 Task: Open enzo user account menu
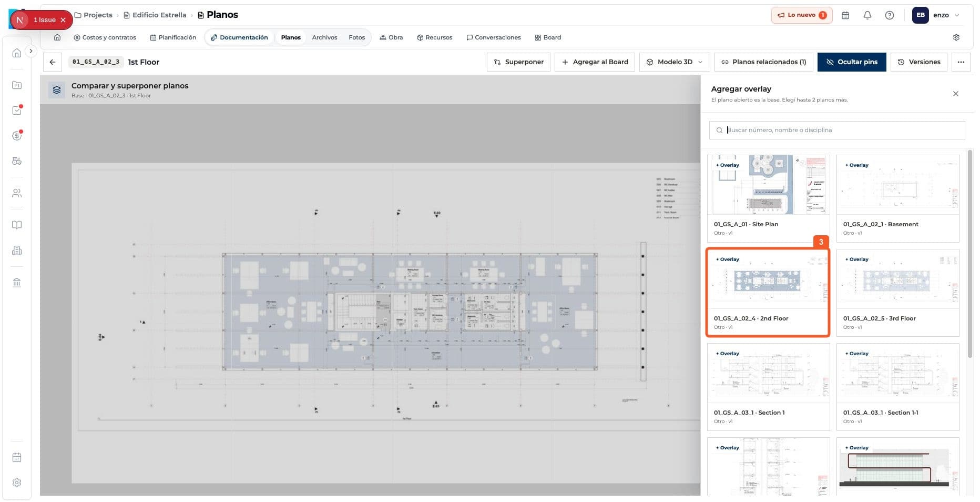coord(936,15)
